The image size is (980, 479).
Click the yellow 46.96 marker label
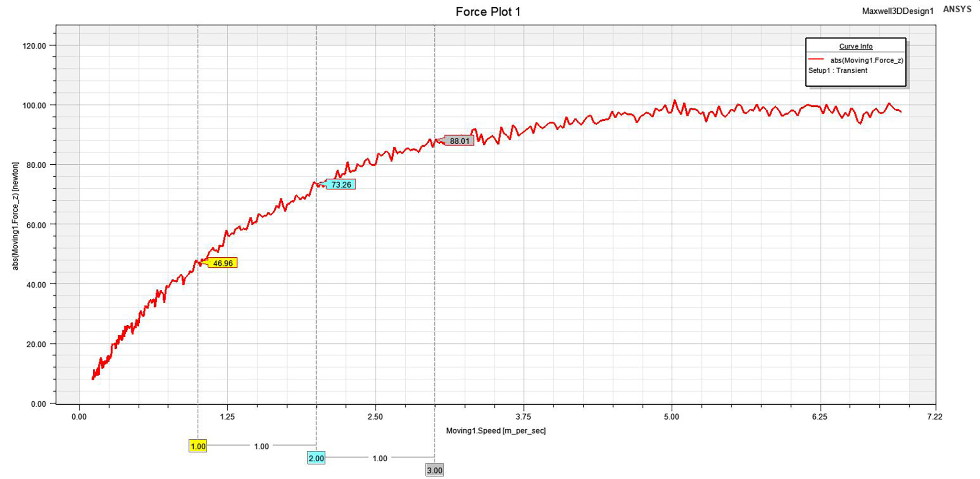coord(223,263)
